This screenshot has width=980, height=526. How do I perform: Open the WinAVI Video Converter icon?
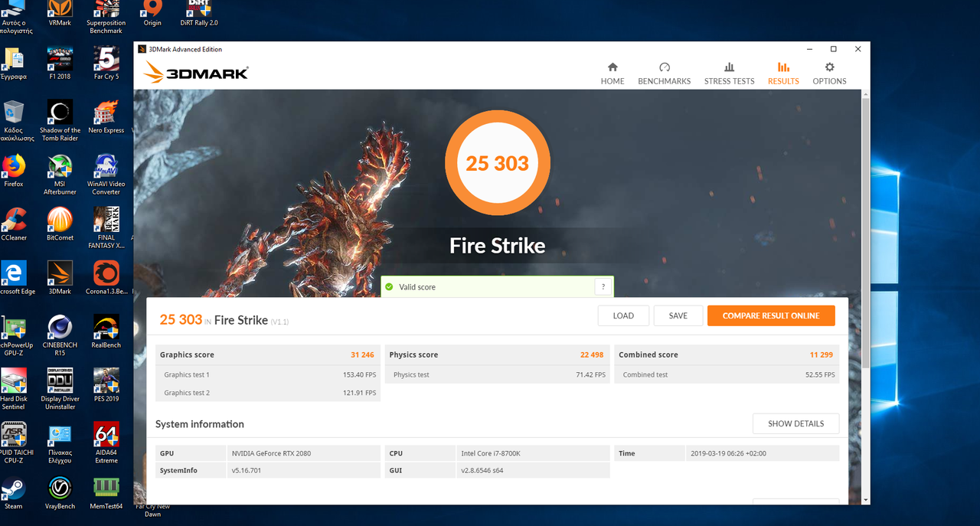coord(106,175)
